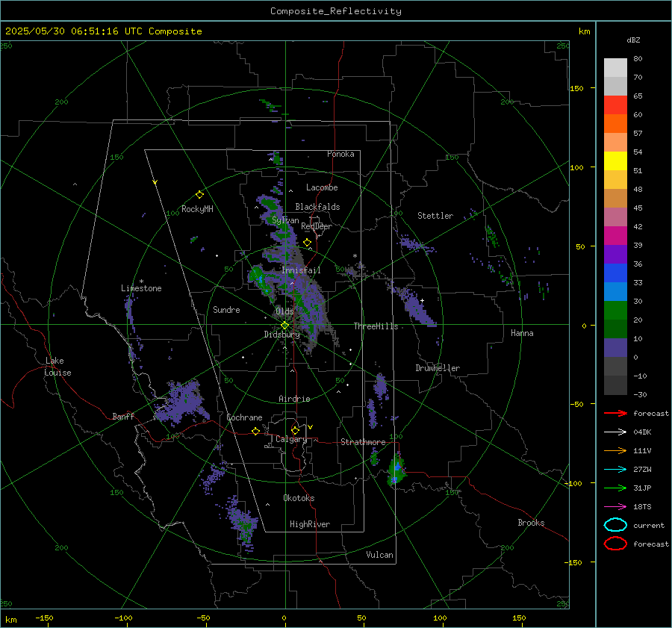The image size is (672, 628).
Task: Click the Lacombe label on the map
Action: click(x=322, y=187)
